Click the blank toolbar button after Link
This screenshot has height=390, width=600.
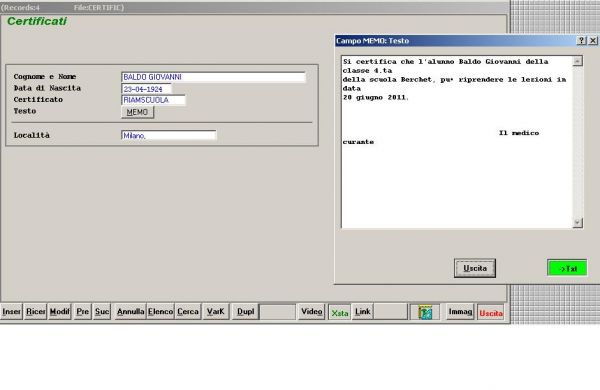tap(390, 312)
